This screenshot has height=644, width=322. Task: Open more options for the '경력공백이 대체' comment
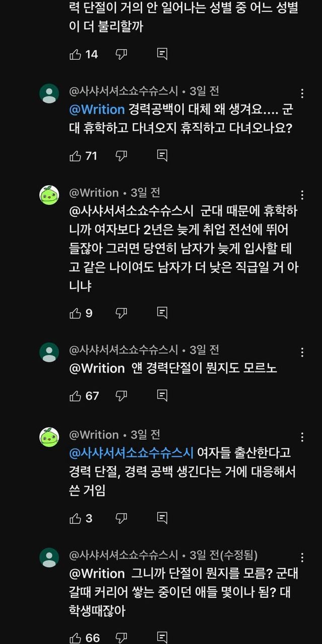pyautogui.click(x=302, y=94)
